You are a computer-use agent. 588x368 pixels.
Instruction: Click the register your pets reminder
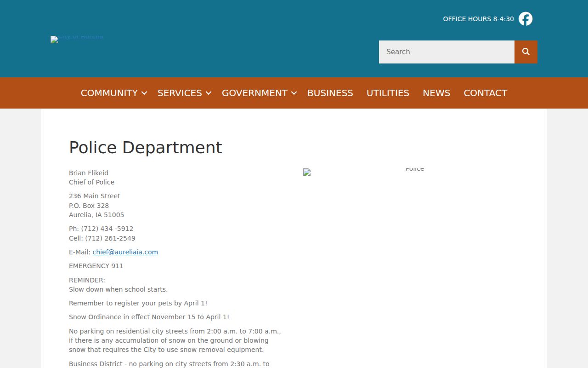coord(138,303)
